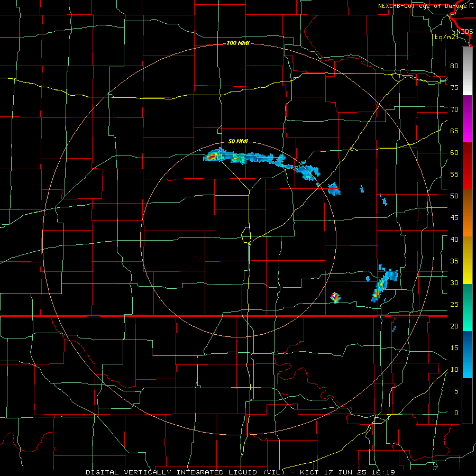
Task: Click the scale value 10
Action: point(454,370)
